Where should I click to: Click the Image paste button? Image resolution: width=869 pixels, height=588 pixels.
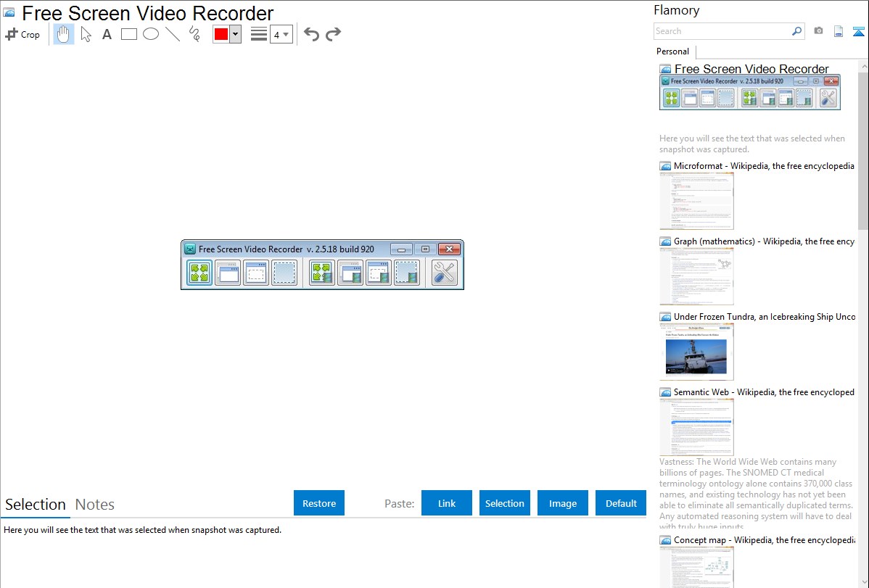[x=562, y=503]
